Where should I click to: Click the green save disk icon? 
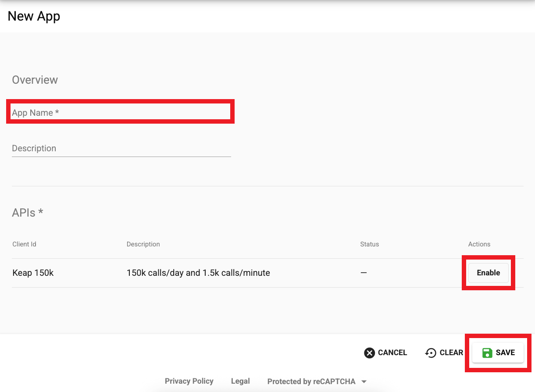point(487,352)
